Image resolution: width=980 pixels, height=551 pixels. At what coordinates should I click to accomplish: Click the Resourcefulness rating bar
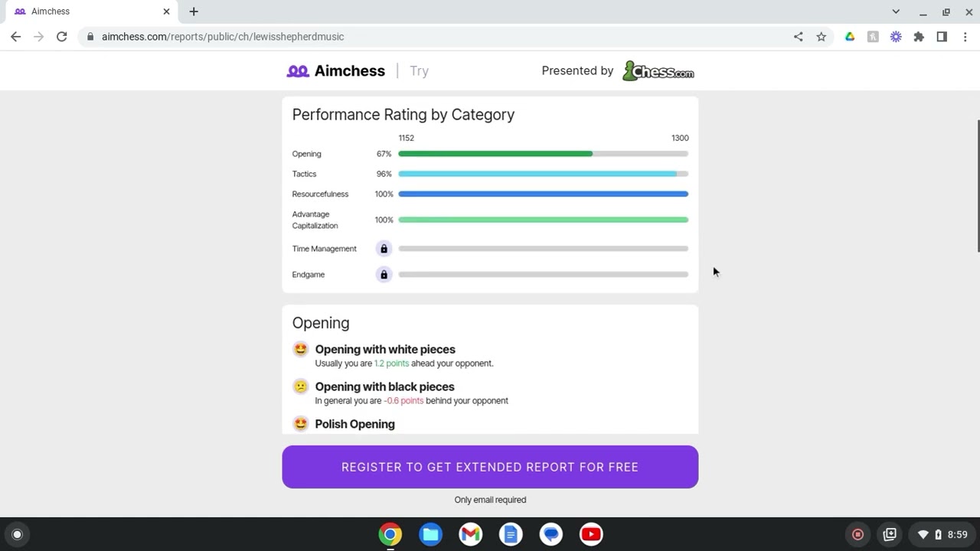coord(543,194)
